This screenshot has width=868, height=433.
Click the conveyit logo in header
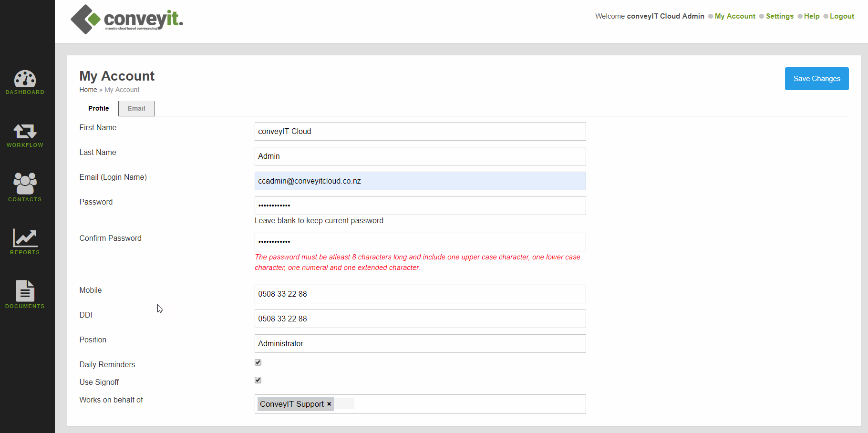[x=127, y=20]
